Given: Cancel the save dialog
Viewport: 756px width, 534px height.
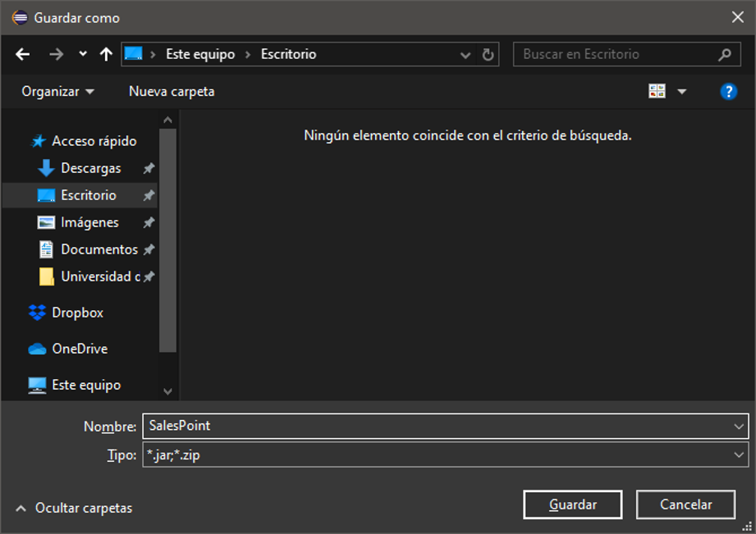Looking at the screenshot, I should [685, 504].
